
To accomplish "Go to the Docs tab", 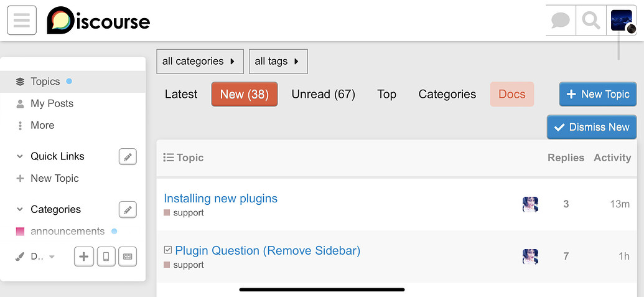I will pos(512,95).
